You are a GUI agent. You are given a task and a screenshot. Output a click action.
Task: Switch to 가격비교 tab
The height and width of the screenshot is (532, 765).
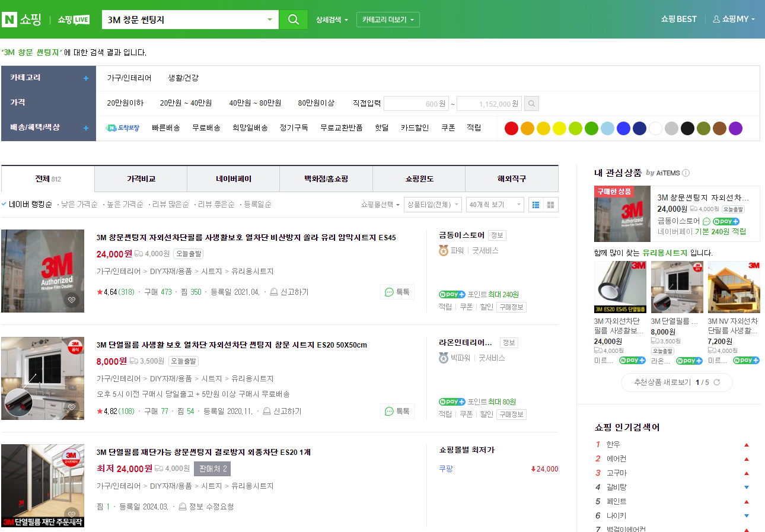point(141,179)
